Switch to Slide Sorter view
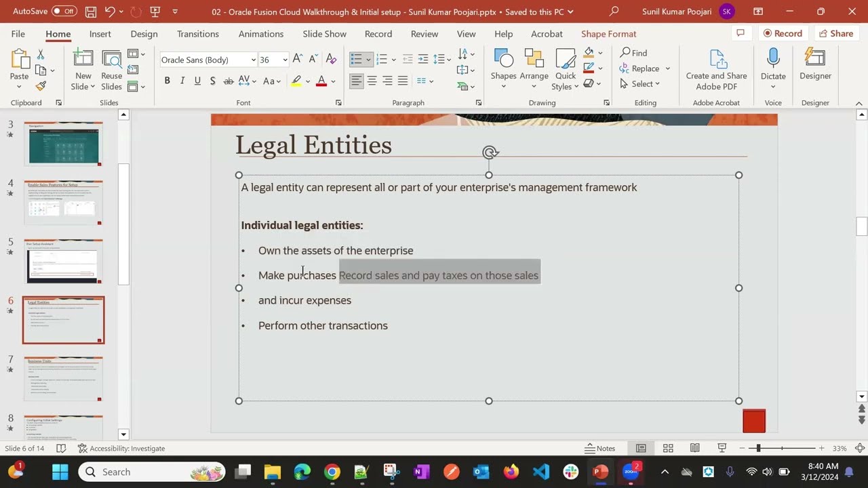This screenshot has width=868, height=488. 668,448
